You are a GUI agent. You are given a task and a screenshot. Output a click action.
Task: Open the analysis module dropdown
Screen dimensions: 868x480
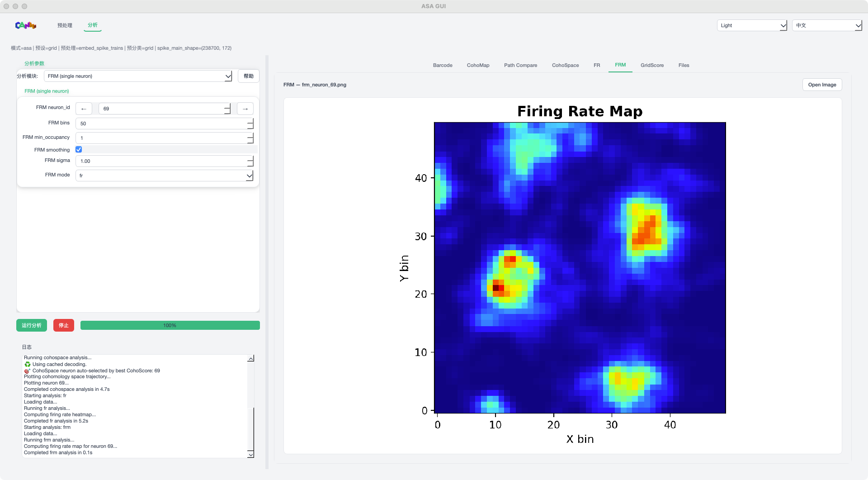(x=138, y=76)
